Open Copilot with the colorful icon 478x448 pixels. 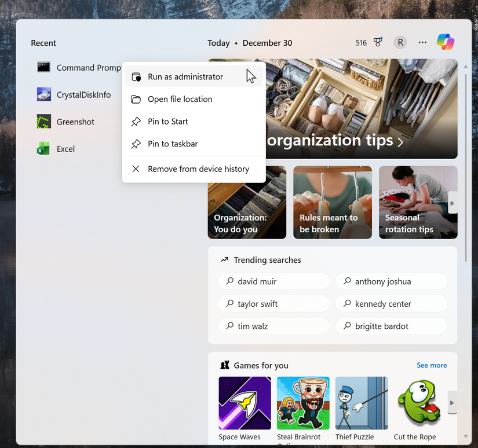(445, 42)
